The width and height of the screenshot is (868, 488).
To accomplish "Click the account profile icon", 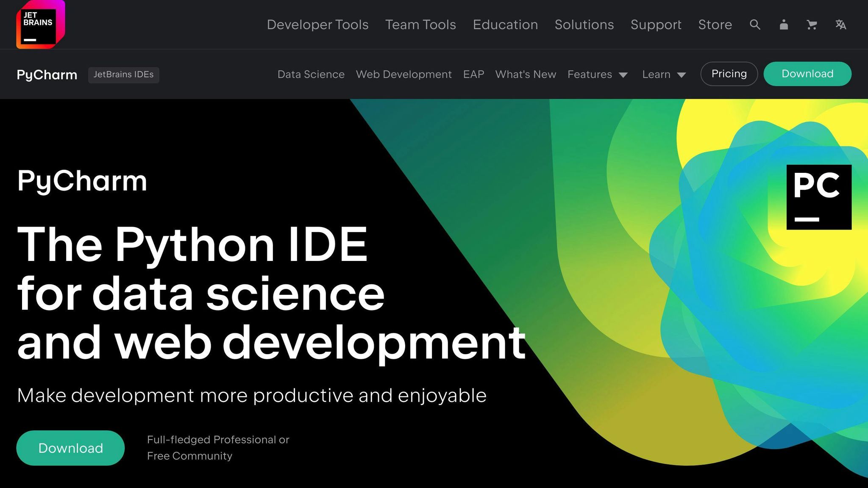I will point(783,25).
